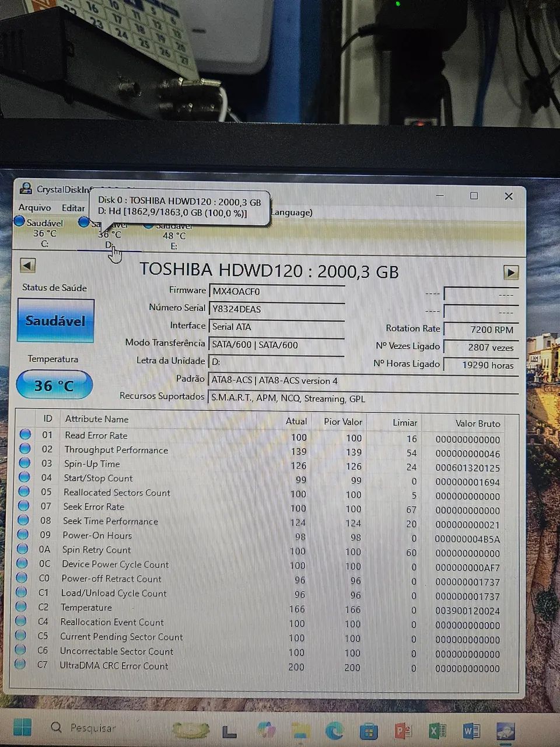560x747 pixels.
Task: Click the Recursos Suportados field
Action: point(363,399)
